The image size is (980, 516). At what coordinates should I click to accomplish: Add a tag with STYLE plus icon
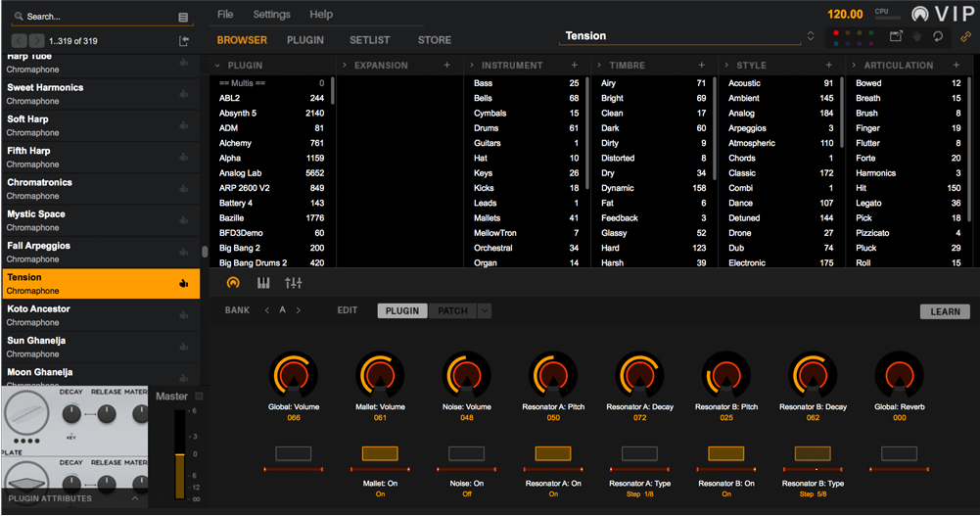pyautogui.click(x=829, y=65)
